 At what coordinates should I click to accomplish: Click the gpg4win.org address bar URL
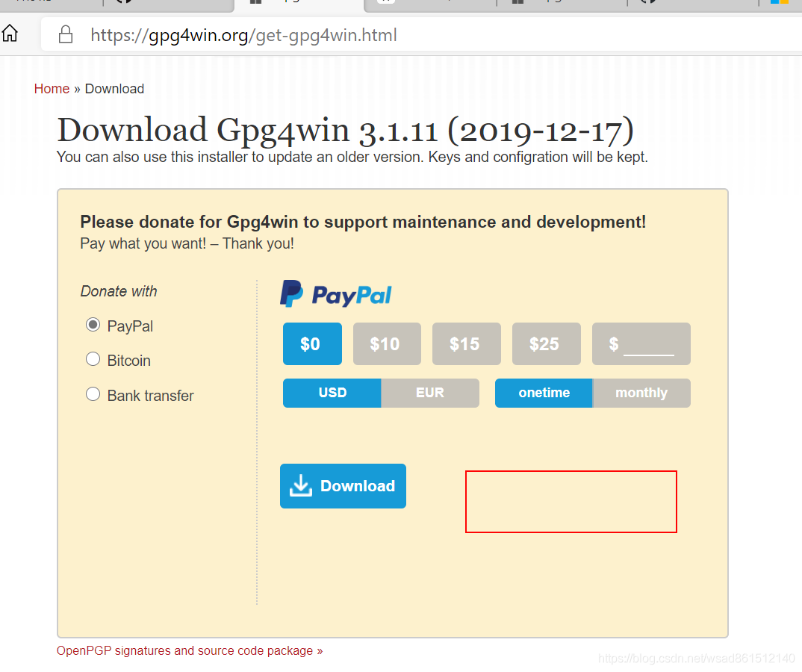pyautogui.click(x=243, y=35)
